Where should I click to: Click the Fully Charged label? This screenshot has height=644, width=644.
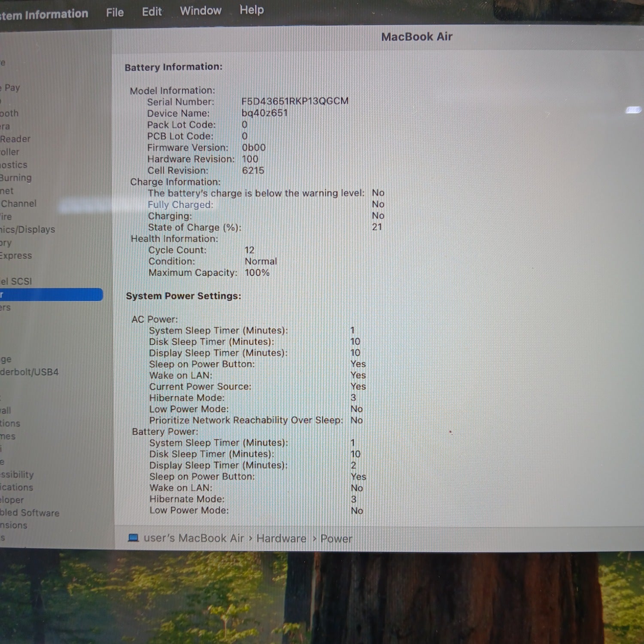[x=180, y=205]
